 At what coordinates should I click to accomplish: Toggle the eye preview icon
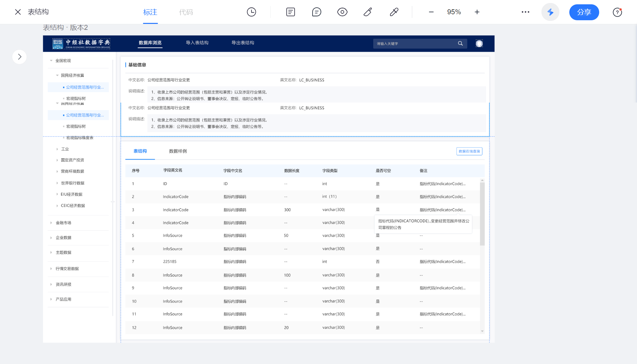[x=342, y=12]
